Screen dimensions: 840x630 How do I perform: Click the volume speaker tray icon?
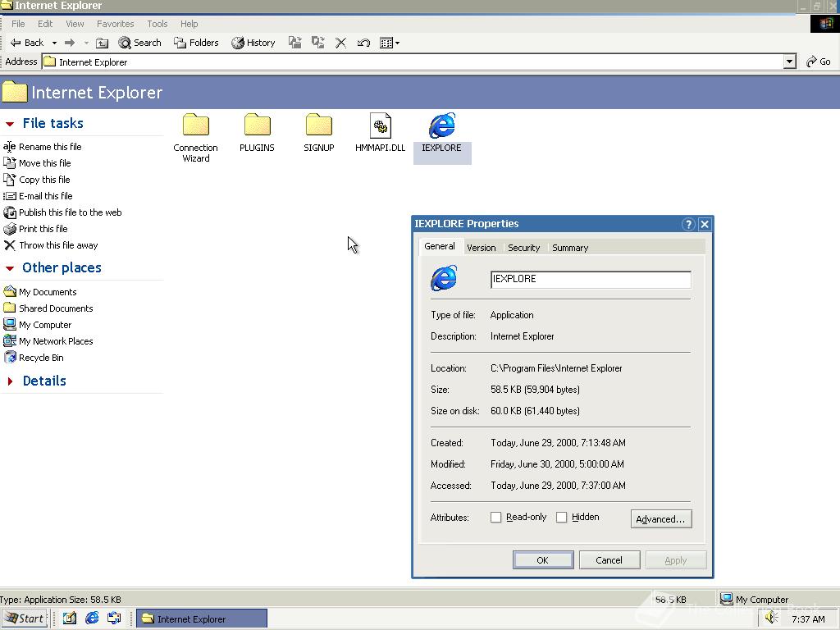pyautogui.click(x=771, y=619)
